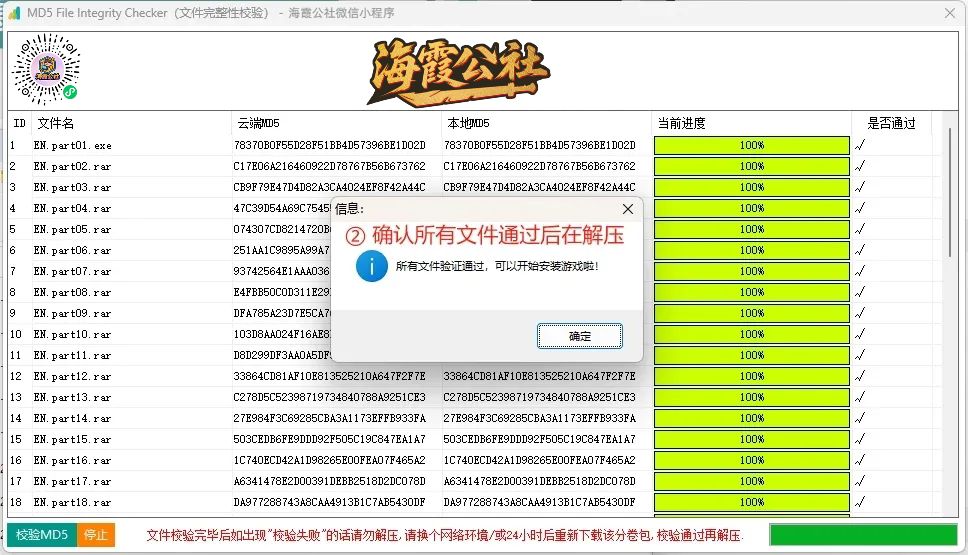This screenshot has width=968, height=555.
Task: Click local MD5 value A6341478E2D00391DEBB2518D2DC078D
Action: 540,481
